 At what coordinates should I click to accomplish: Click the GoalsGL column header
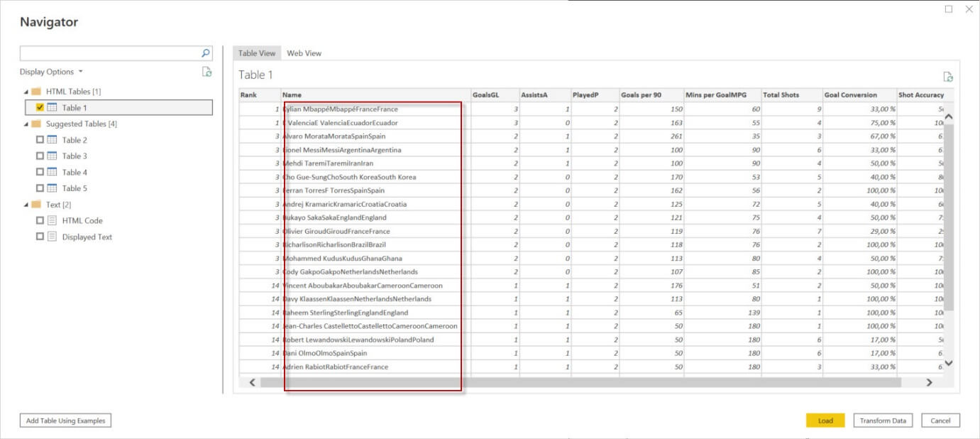tap(495, 95)
